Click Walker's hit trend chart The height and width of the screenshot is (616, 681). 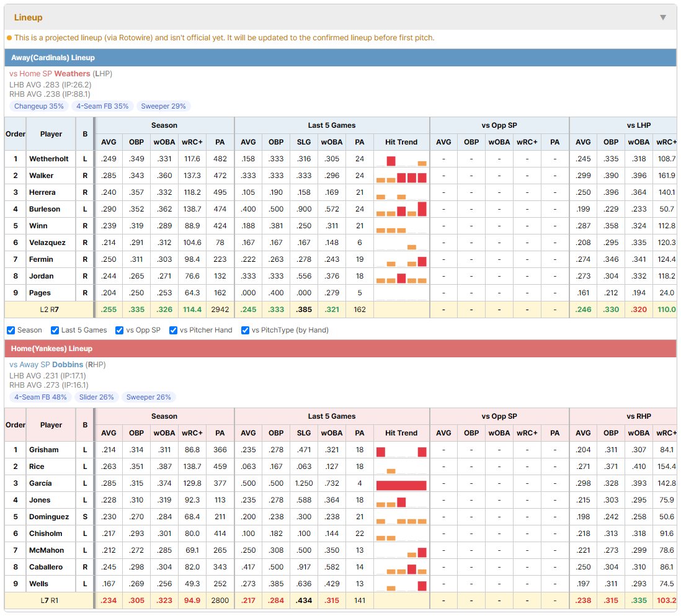pos(401,176)
